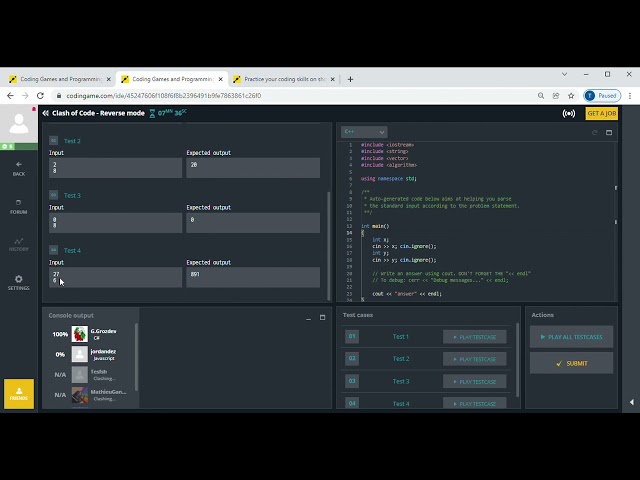Click the GET A JOB button
Image resolution: width=640 pixels, height=480 pixels.
pos(602,113)
